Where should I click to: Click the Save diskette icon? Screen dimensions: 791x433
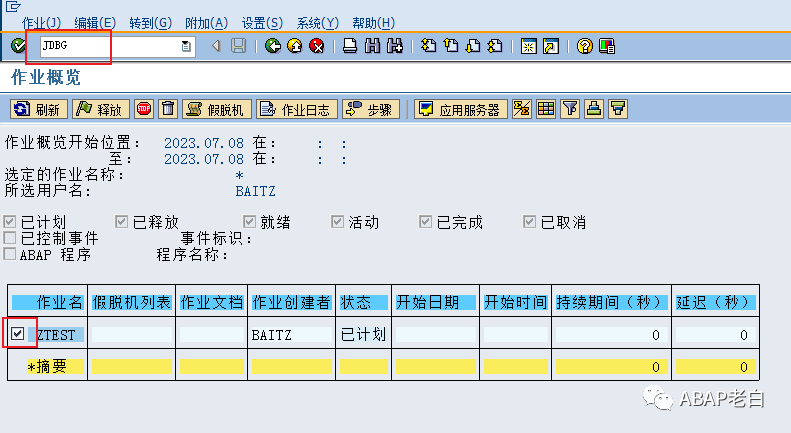[x=238, y=46]
